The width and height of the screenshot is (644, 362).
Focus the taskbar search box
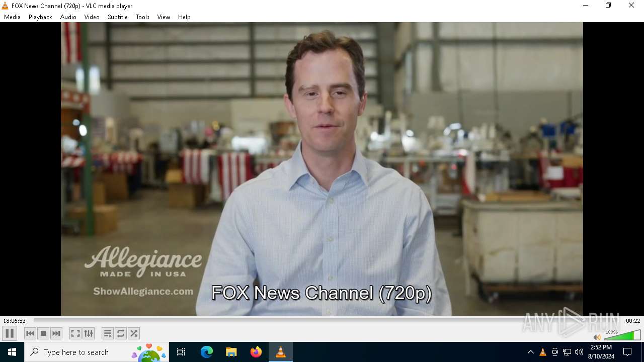(x=97, y=352)
